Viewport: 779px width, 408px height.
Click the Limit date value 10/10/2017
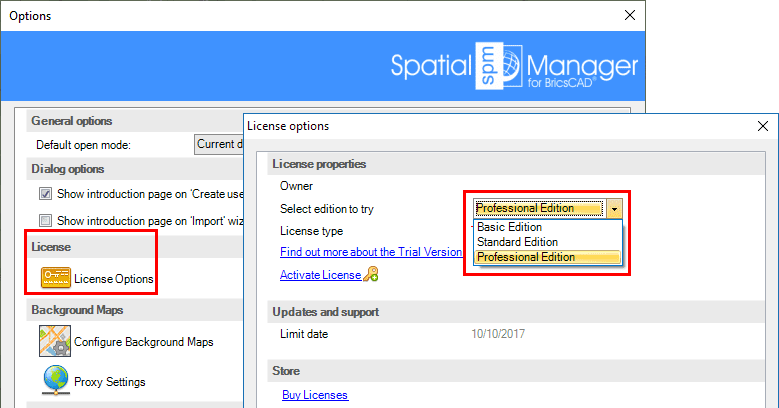[498, 334]
